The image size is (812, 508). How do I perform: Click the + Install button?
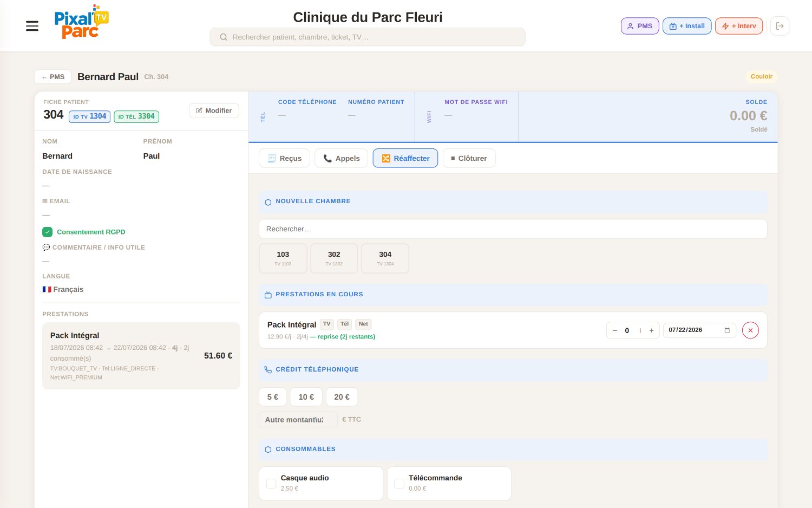coord(687,26)
